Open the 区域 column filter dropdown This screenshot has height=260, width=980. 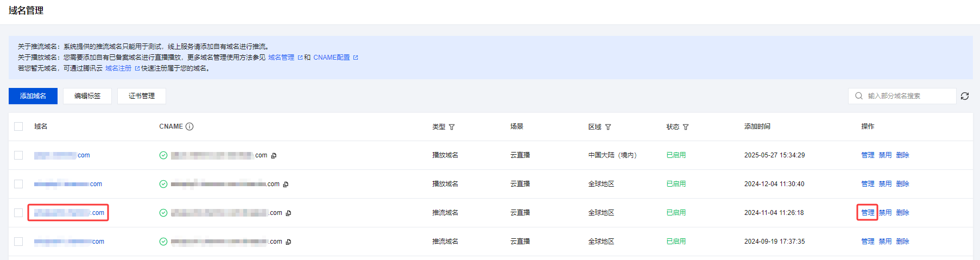coord(608,127)
